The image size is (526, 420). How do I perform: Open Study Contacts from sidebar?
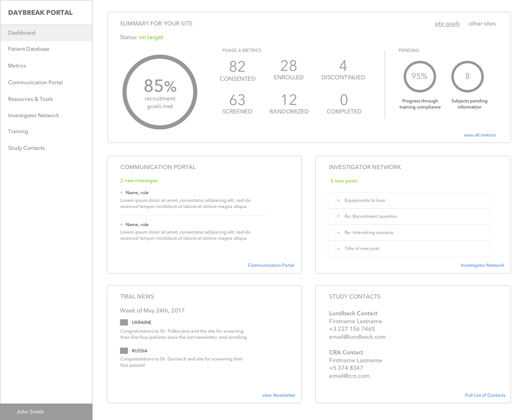tap(26, 148)
